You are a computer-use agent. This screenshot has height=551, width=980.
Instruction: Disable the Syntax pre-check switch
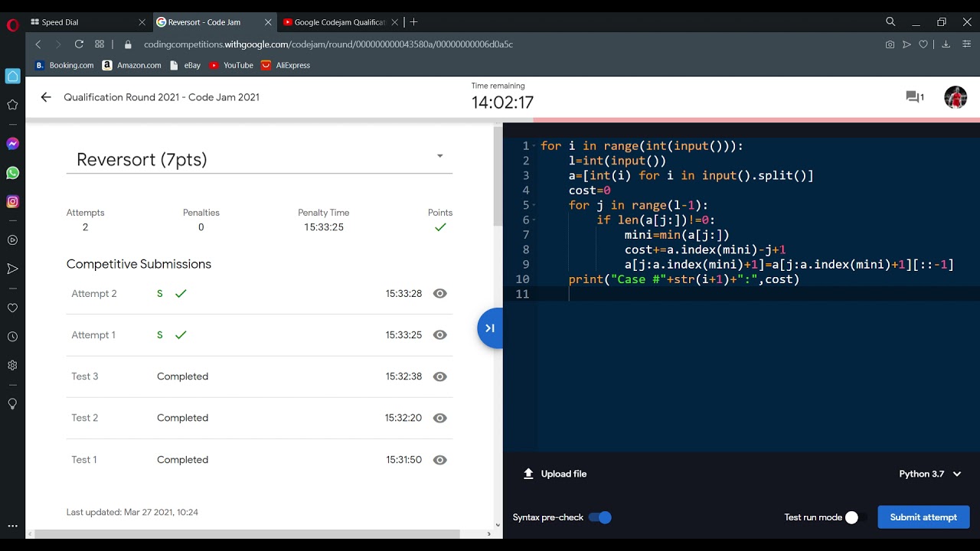600,517
